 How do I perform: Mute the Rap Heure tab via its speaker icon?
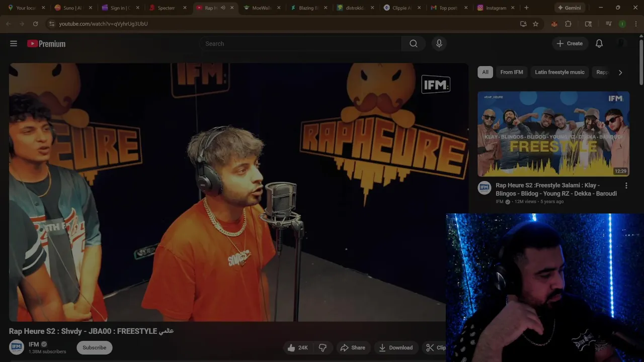(x=223, y=8)
